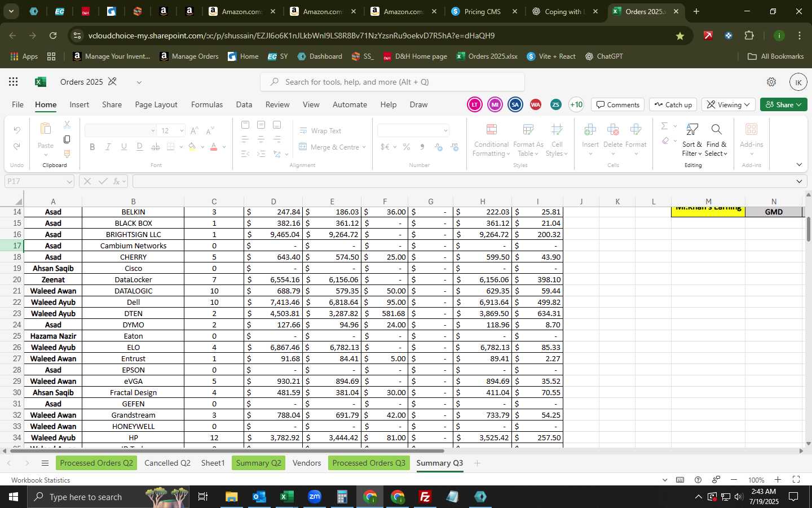Open the Font Colour dropdown arrow

point(224,147)
